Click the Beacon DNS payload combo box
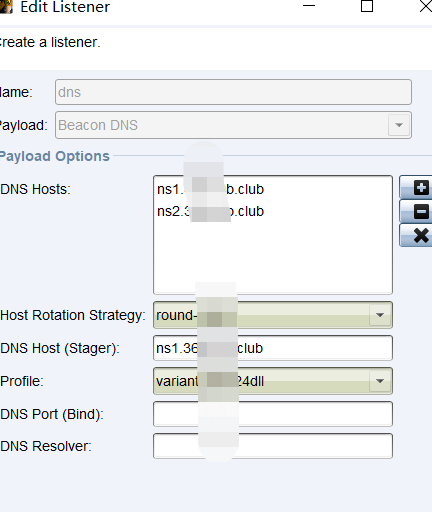Screen dimensions: 432x512 coord(233,125)
